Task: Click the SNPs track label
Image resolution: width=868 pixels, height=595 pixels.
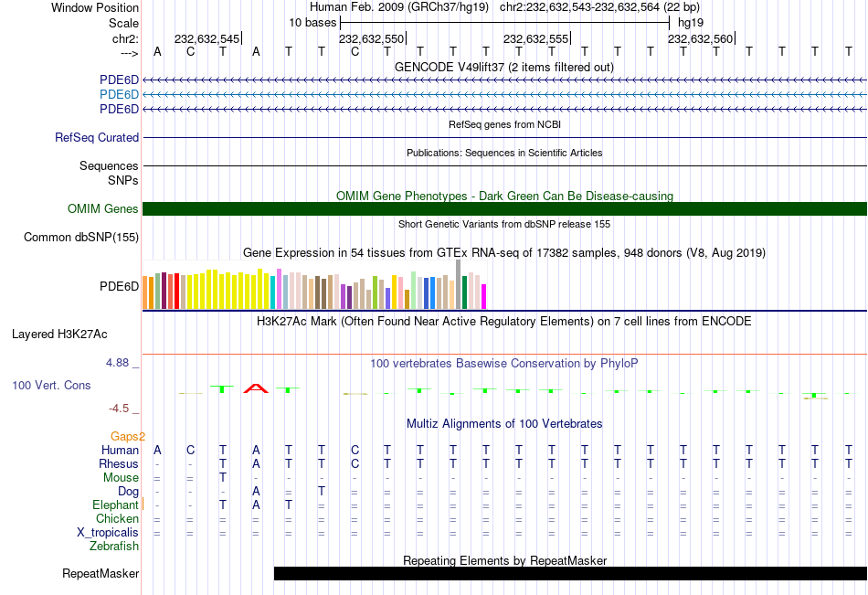Action: [x=123, y=181]
